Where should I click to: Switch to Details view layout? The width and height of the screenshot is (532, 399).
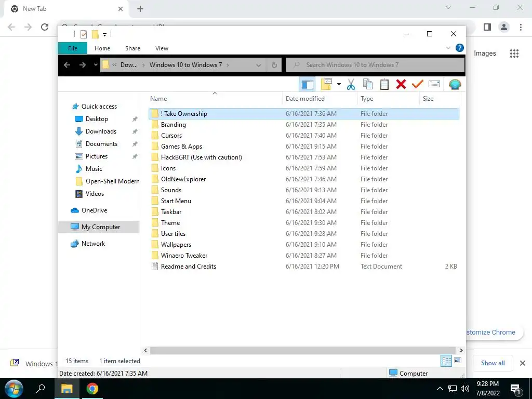[446, 361]
